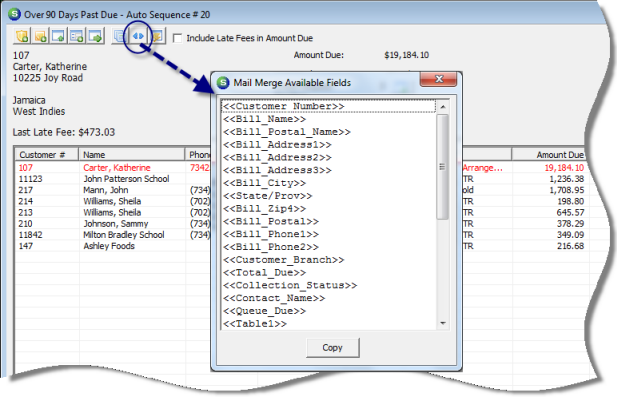Sort by Customer # column header
The height and width of the screenshot is (397, 617).
pyautogui.click(x=47, y=155)
